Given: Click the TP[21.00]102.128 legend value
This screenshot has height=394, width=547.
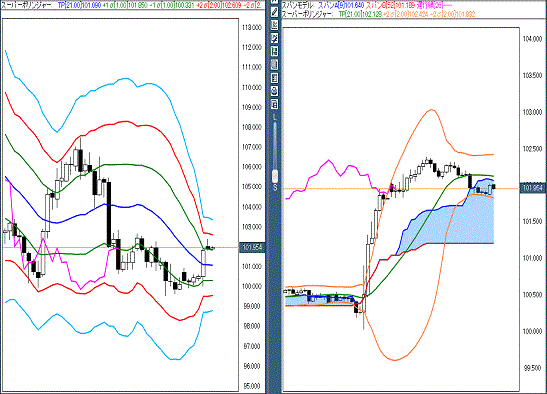Looking at the screenshot, I should (360, 14).
